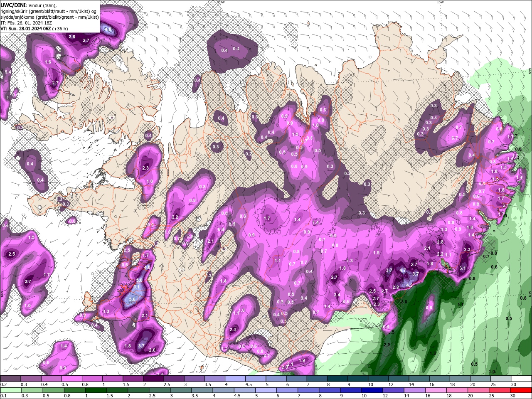
Task: Click the 'VT: Sun. 28.01.2024 06Z' valid time
Action: (x=25, y=29)
